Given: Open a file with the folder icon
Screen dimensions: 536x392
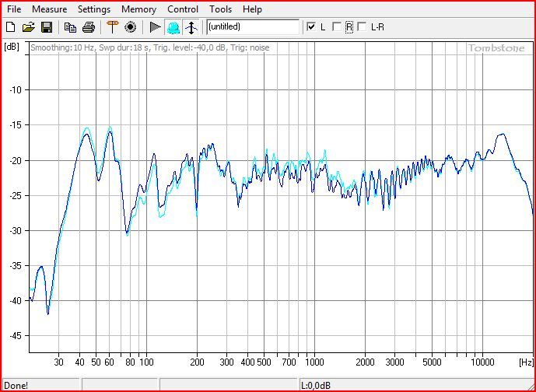Looking at the screenshot, I should 28,27.
